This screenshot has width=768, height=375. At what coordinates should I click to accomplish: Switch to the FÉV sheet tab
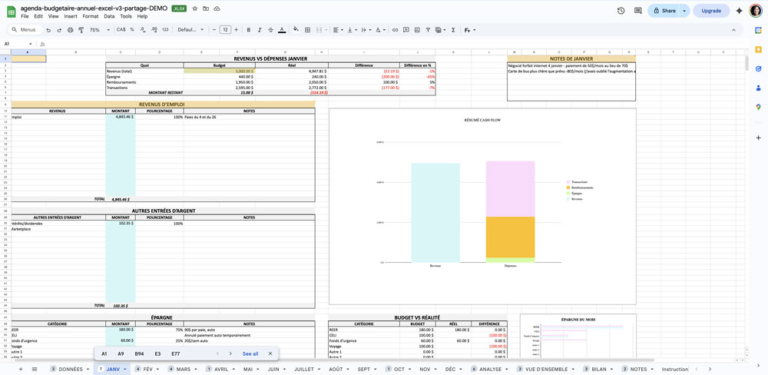point(147,369)
